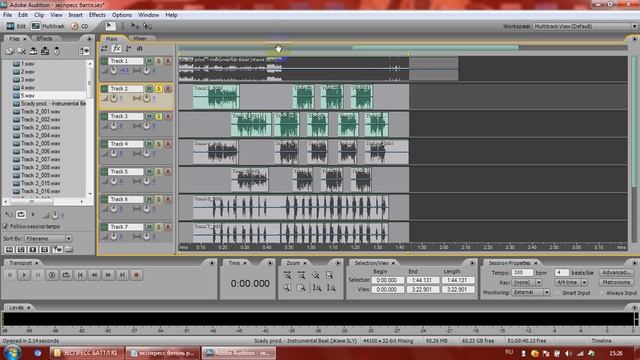The width and height of the screenshot is (640, 360).
Task: Select 5.wav in file list
Action: pos(28,96)
